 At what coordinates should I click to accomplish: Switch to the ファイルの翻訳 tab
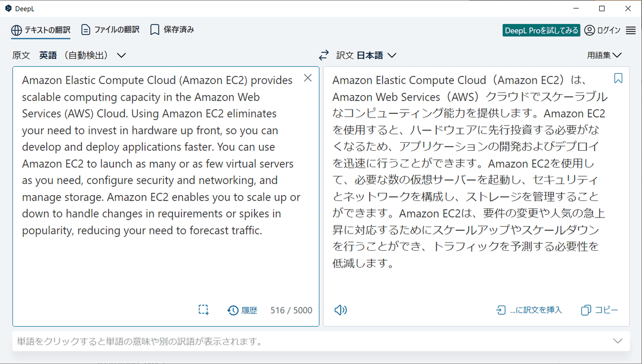pos(110,30)
